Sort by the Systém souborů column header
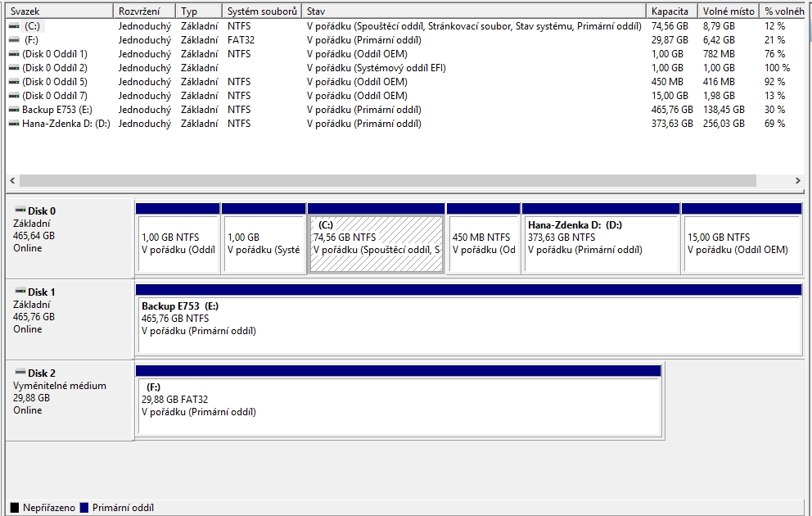The image size is (812, 516). [x=262, y=11]
